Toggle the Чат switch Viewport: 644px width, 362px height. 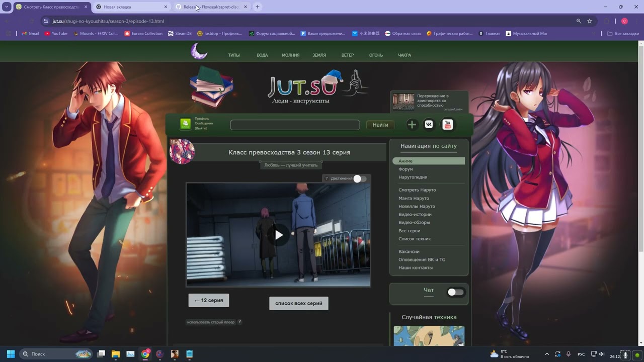click(x=456, y=292)
